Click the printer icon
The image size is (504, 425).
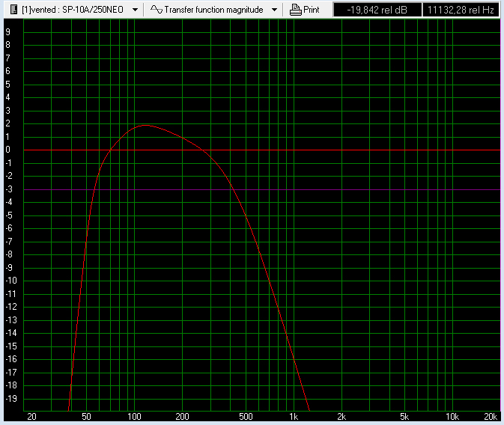(x=295, y=10)
